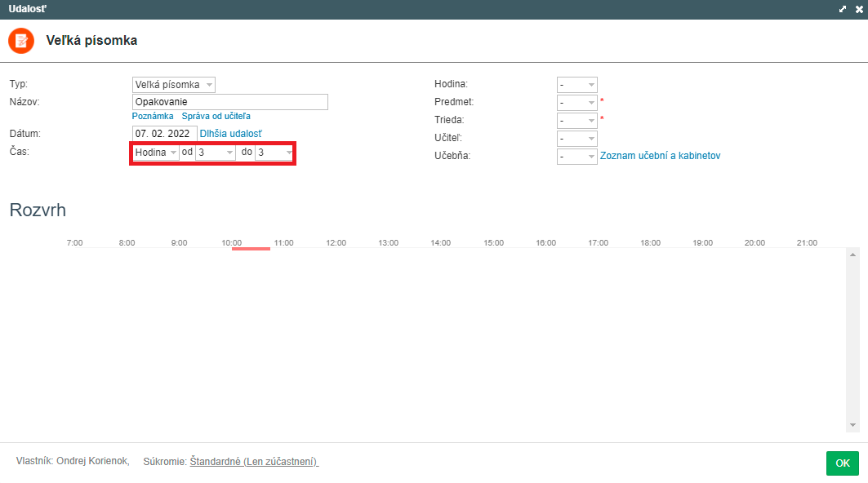The height and width of the screenshot is (483, 868).
Task: Click the Rozvrh heading
Action: tap(38, 210)
